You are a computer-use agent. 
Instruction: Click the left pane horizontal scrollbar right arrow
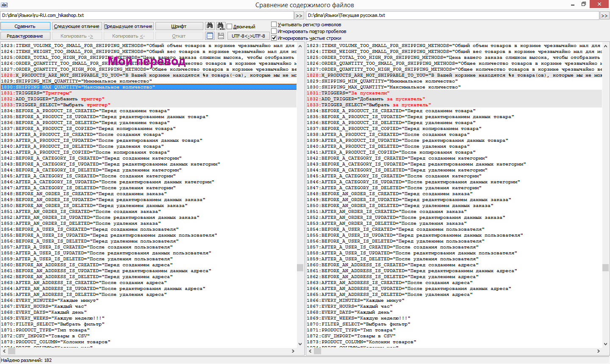[x=293, y=351]
